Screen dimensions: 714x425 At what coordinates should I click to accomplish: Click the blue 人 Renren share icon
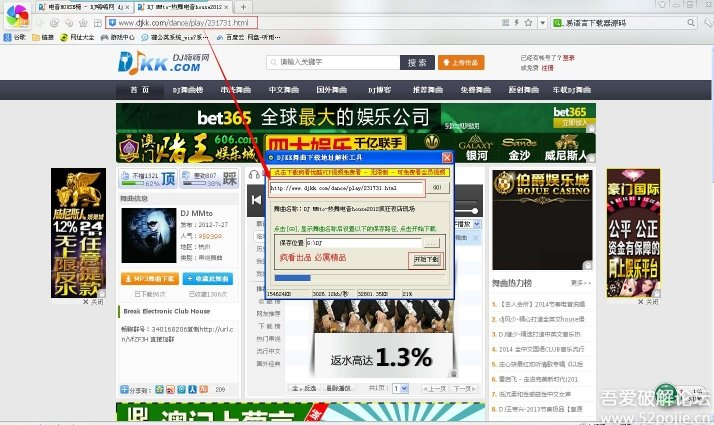click(193, 389)
